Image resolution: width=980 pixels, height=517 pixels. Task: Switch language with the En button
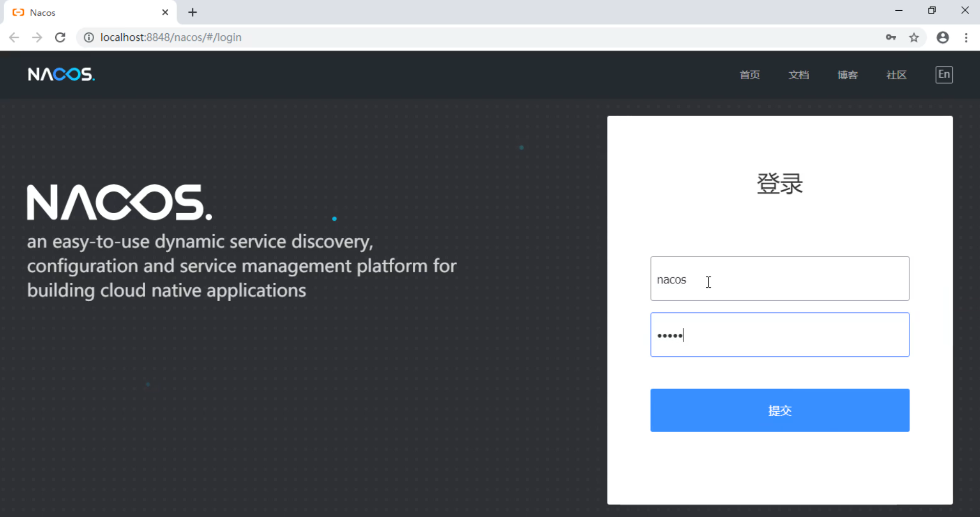click(944, 75)
